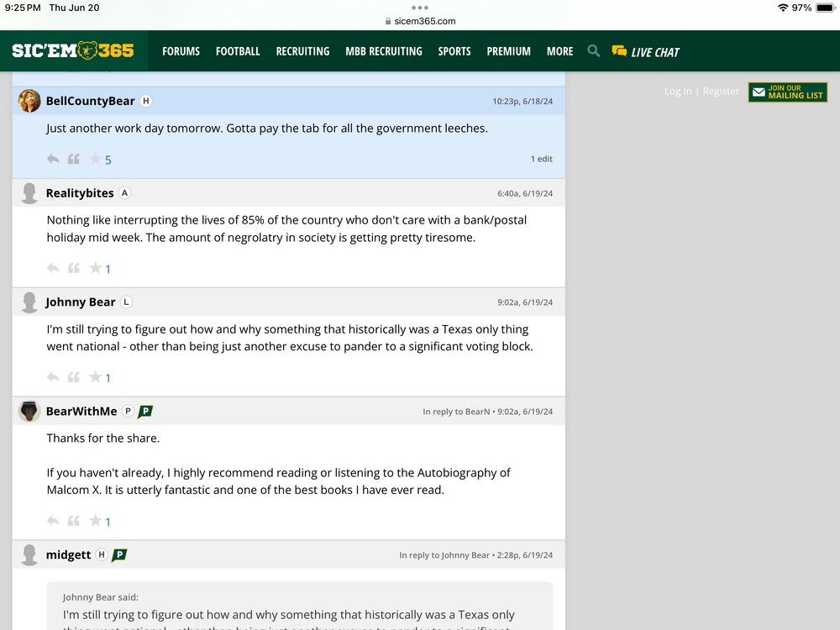Screen dimensions: 840x630
Task: Star Johnny Bear's post
Action: tap(95, 377)
